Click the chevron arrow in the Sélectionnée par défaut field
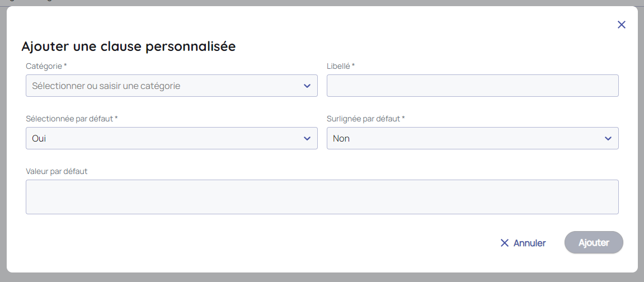The height and width of the screenshot is (282, 644). pyautogui.click(x=307, y=138)
